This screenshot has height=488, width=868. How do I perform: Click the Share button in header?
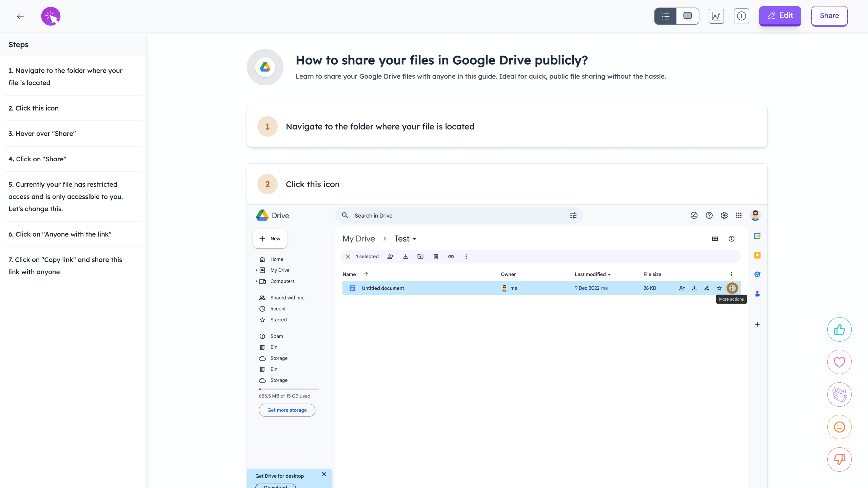(829, 16)
